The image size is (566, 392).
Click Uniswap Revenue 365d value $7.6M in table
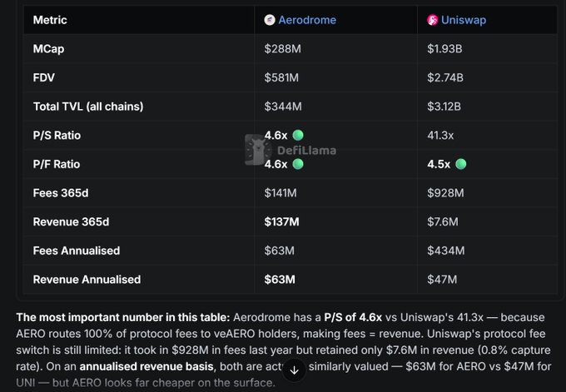[x=443, y=222]
